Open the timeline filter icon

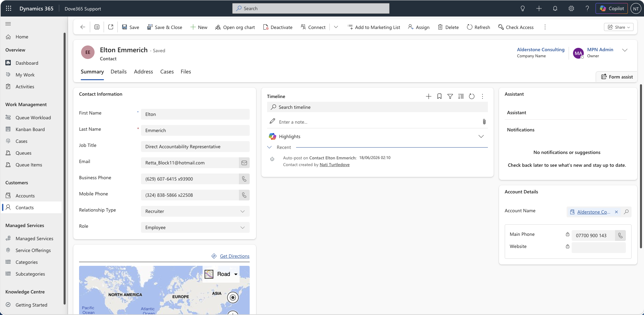[450, 96]
